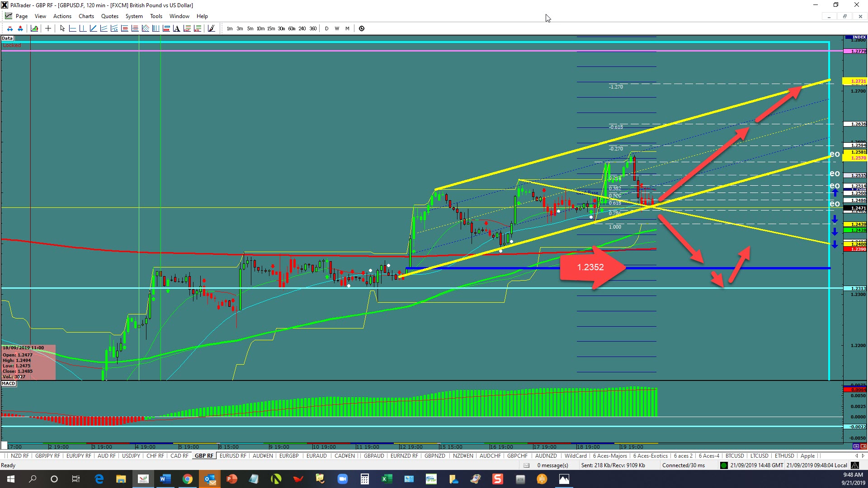Switch to the EURUSD RF tab
The image size is (868, 488).
(x=233, y=456)
